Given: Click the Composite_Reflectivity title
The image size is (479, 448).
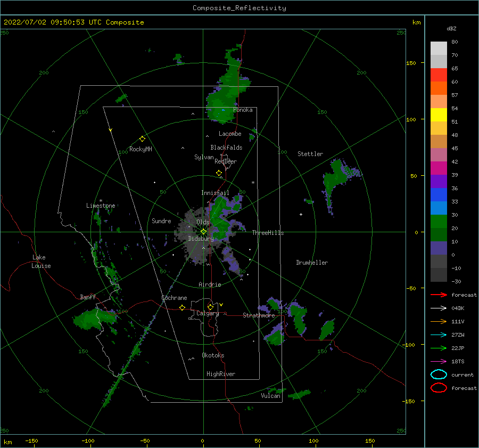Looking at the screenshot, I should pos(240,8).
